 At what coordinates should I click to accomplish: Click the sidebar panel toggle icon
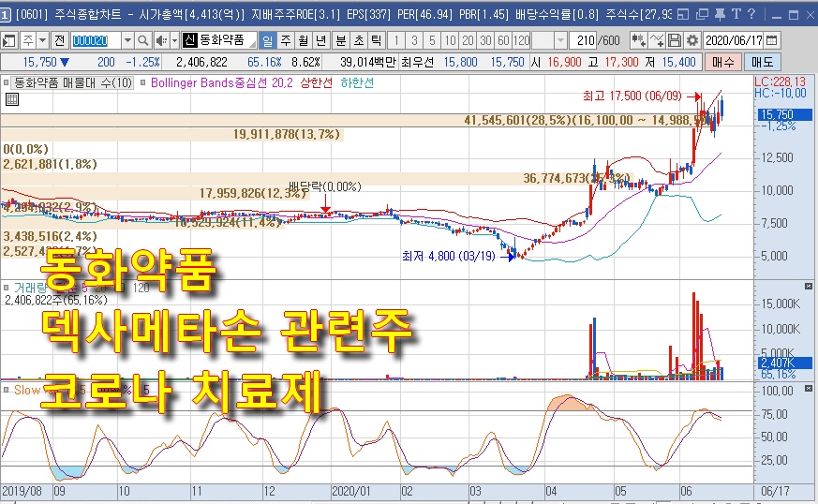coord(8,40)
